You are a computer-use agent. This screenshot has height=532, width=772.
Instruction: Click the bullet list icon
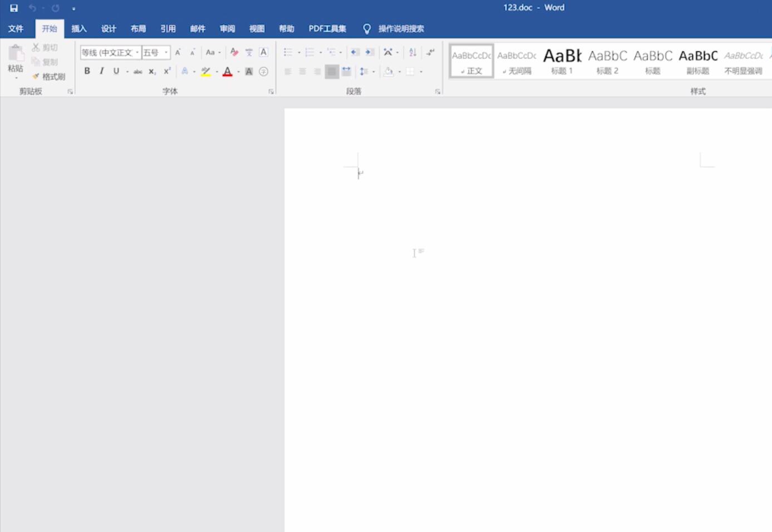[288, 52]
